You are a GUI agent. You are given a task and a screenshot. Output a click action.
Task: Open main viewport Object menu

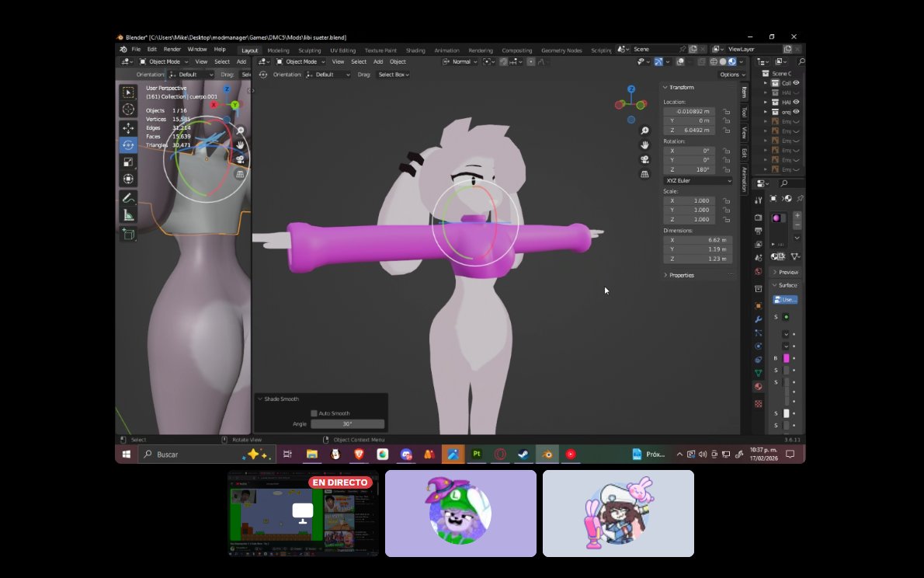(398, 61)
